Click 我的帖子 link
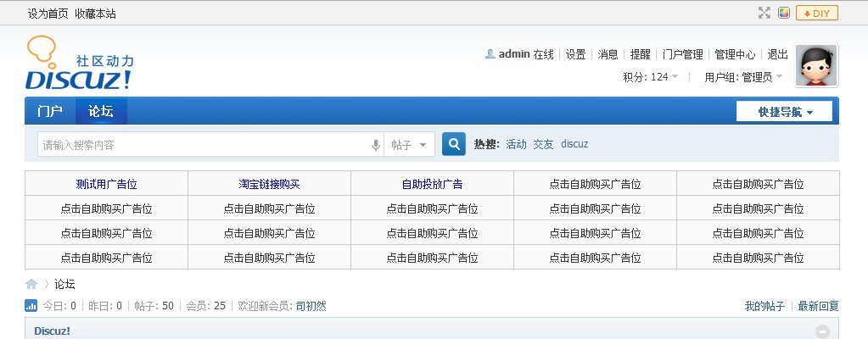The height and width of the screenshot is (339, 868). [x=764, y=306]
